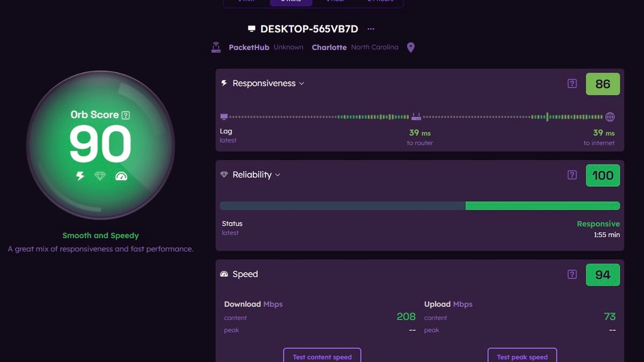Open help for the Responsiveness score
Screen dimensions: 644x362
click(572, 84)
